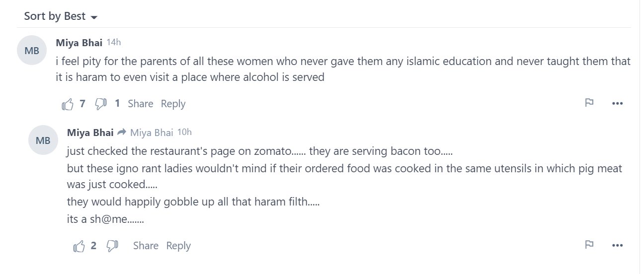Downvote the first Miya Bhai comment
This screenshot has height=274, width=644.
(101, 104)
